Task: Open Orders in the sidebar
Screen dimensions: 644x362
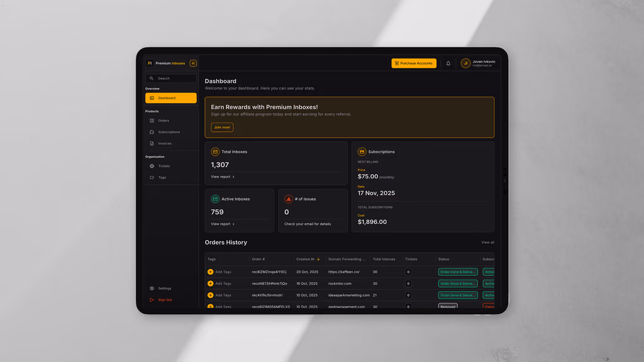Action: pos(171,121)
